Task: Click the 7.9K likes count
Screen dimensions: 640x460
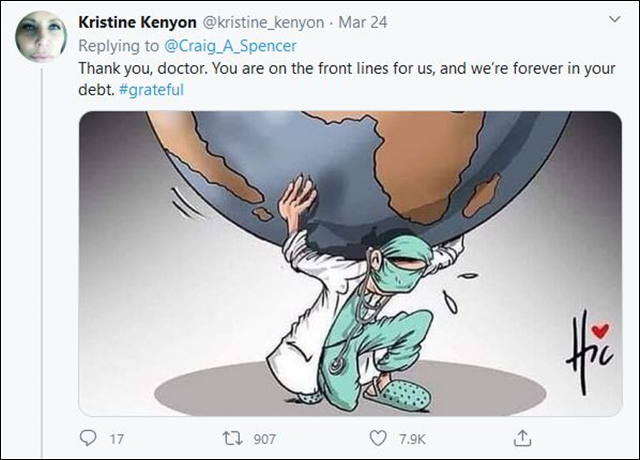Action: [409, 438]
